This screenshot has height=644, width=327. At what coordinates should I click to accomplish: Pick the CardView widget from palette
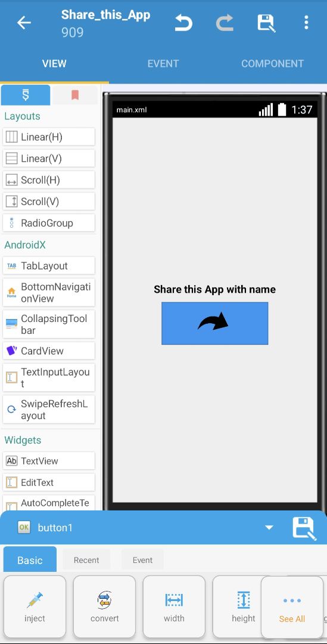tap(49, 351)
